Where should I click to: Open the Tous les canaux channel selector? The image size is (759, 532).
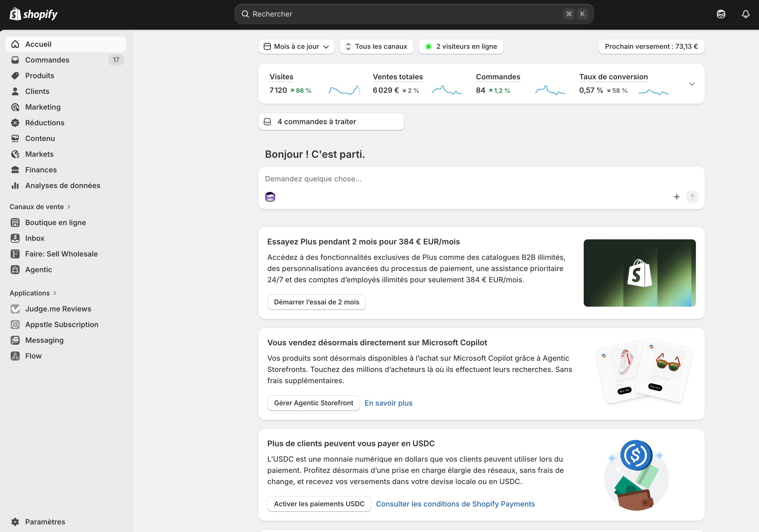pyautogui.click(x=376, y=47)
